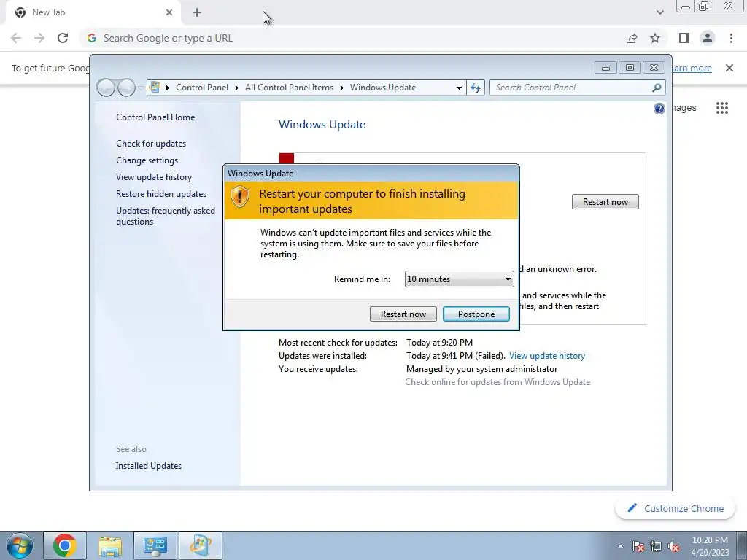Viewport: 747px width, 560px height.
Task: Open Chrome's tab search chevron
Action: 659,12
